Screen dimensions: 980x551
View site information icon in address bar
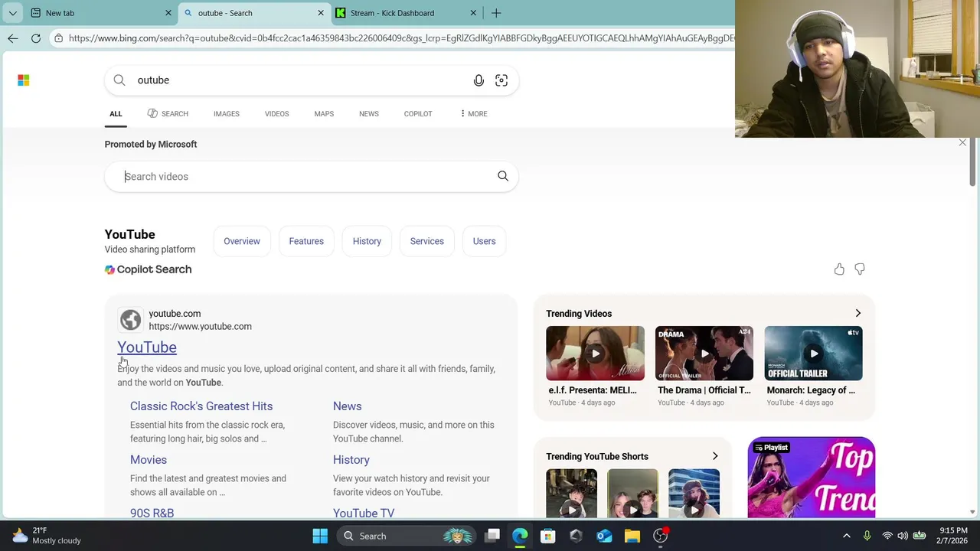58,38
